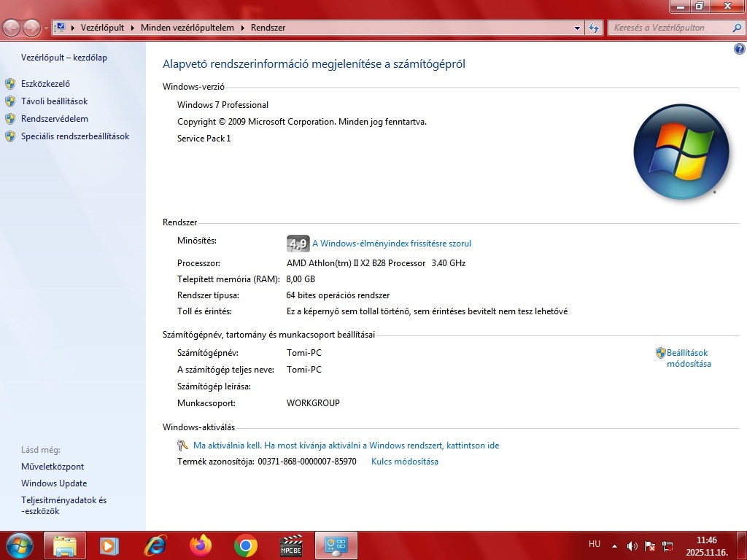Expand arrow after Vezérlőpult breadcrumb
This screenshot has height=560, width=747.
(x=133, y=28)
